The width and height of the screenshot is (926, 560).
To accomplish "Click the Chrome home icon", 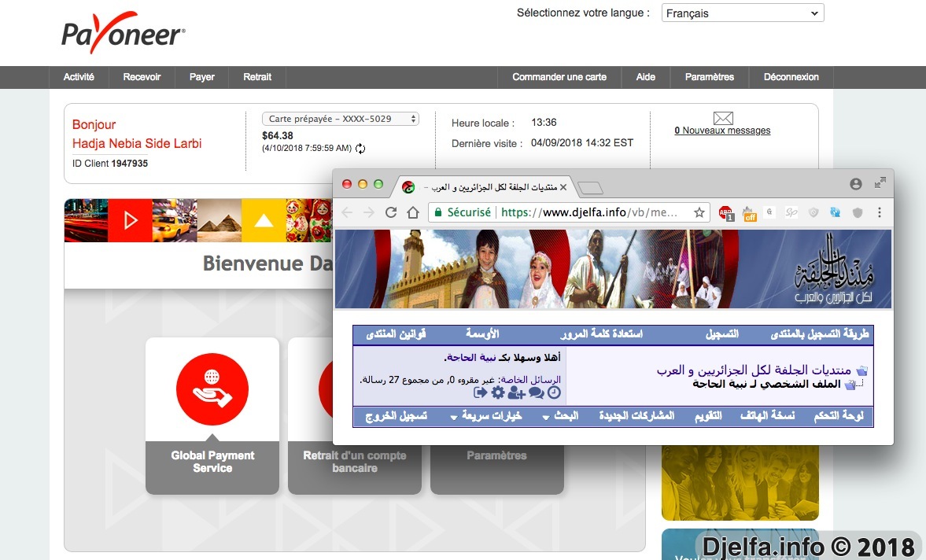I will (x=413, y=212).
